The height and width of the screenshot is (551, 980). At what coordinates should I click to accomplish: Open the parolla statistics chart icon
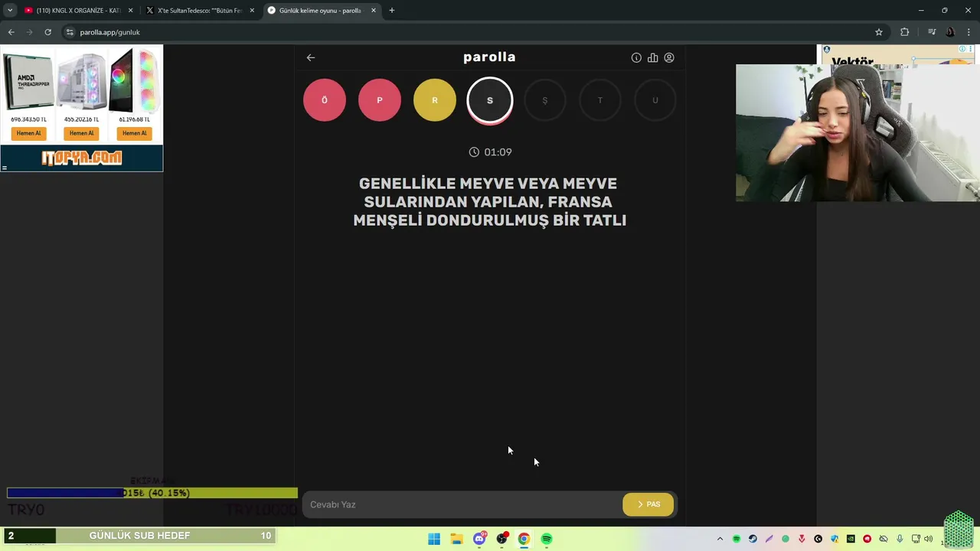coord(652,57)
